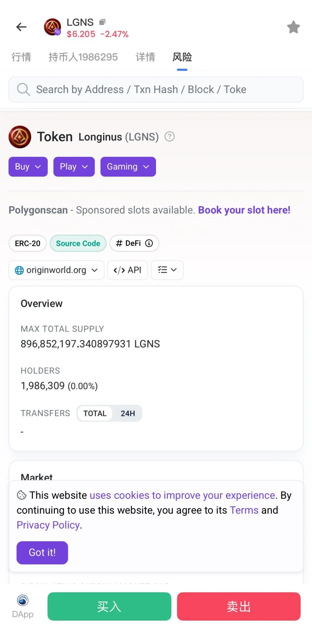Click the DeFi info icon
Viewport: 312px width, 644px height.
[x=149, y=243]
